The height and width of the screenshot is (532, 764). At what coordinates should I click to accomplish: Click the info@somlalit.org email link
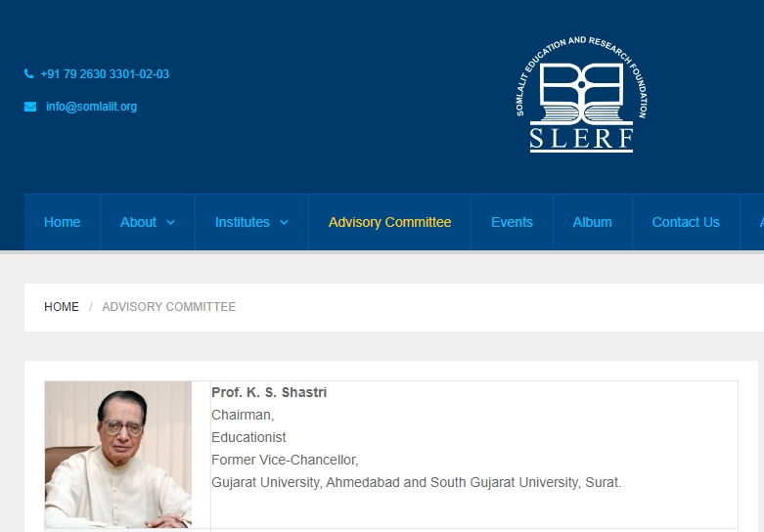[91, 107]
